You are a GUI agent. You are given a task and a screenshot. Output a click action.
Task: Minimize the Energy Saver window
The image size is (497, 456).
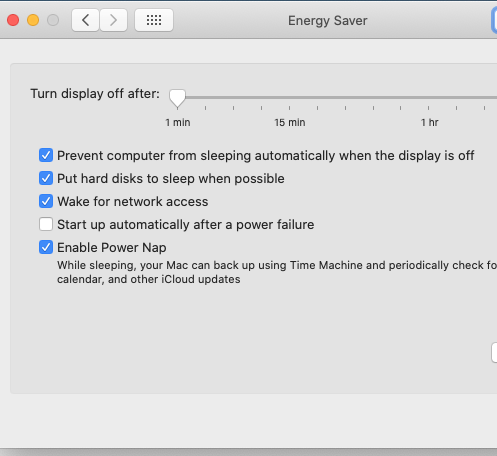pyautogui.click(x=33, y=20)
